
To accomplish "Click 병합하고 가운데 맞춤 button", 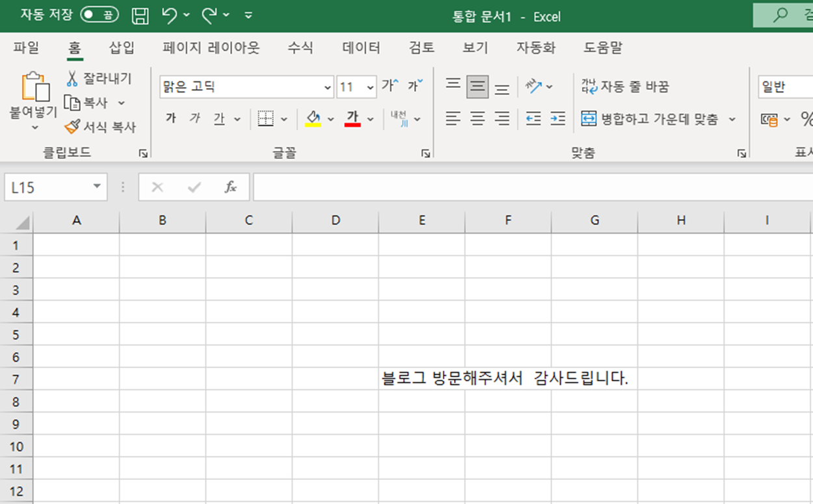I will click(x=650, y=119).
